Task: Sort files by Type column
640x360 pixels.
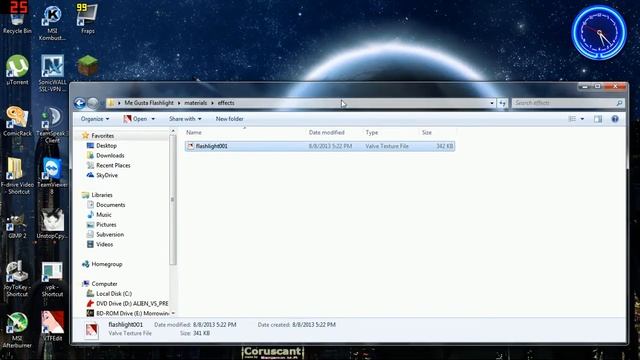Action: pos(390,132)
